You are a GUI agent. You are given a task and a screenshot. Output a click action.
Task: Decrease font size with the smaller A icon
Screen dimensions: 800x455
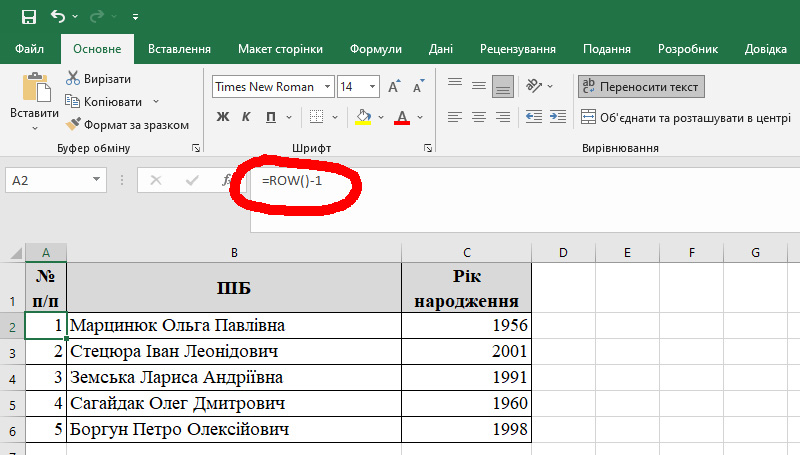418,87
